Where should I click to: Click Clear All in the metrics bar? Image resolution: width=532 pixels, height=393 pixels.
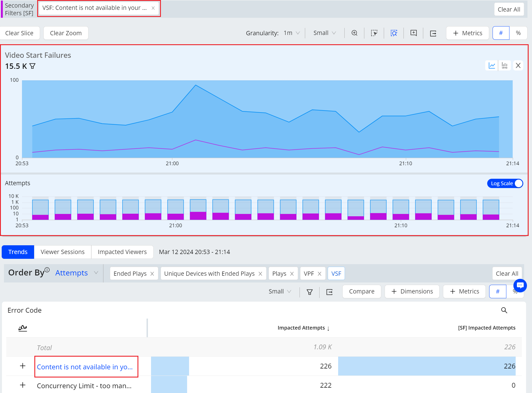pos(507,273)
